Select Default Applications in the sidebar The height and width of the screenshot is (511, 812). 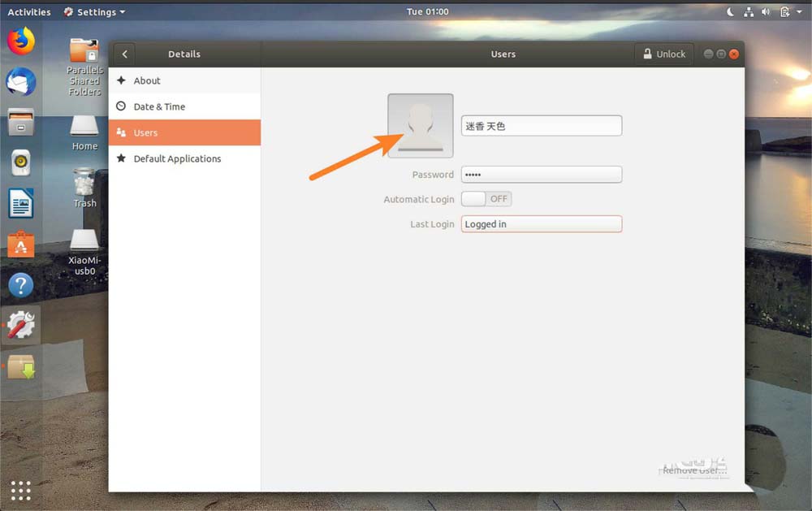click(184, 158)
